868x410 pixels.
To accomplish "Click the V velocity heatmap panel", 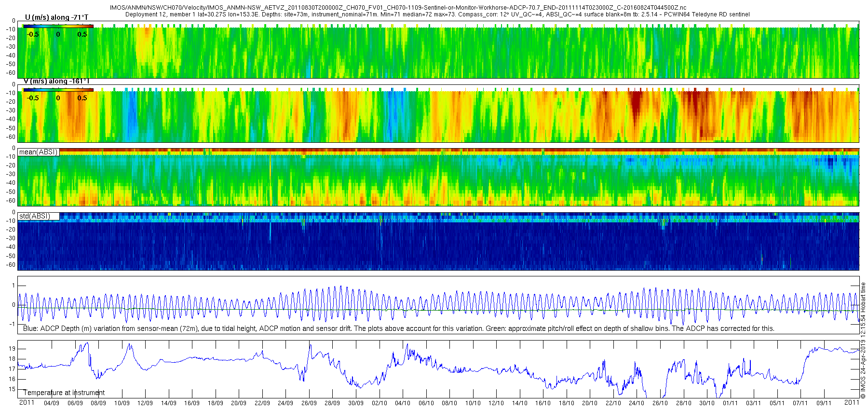I will (438, 113).
